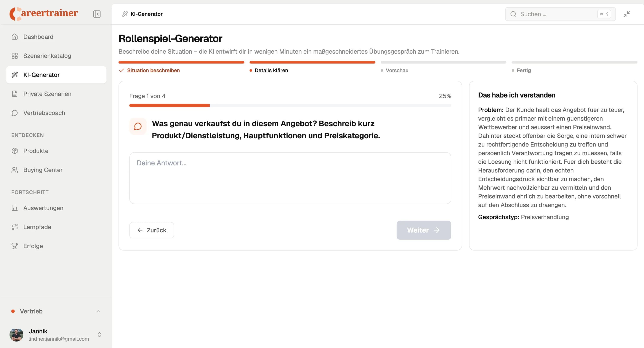Open Erfolge page
This screenshot has width=644, height=348.
[56, 246]
